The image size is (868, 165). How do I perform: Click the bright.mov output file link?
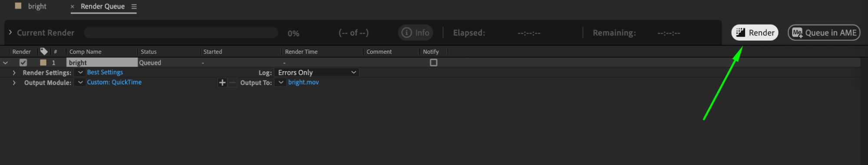click(304, 82)
